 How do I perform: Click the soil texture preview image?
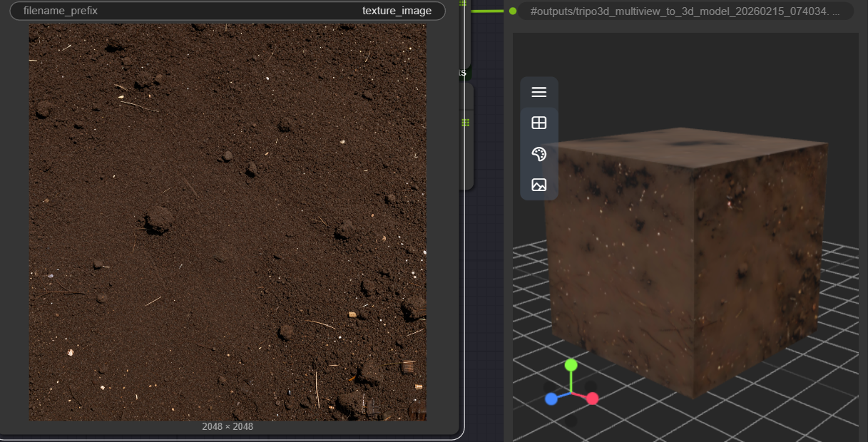click(x=228, y=222)
